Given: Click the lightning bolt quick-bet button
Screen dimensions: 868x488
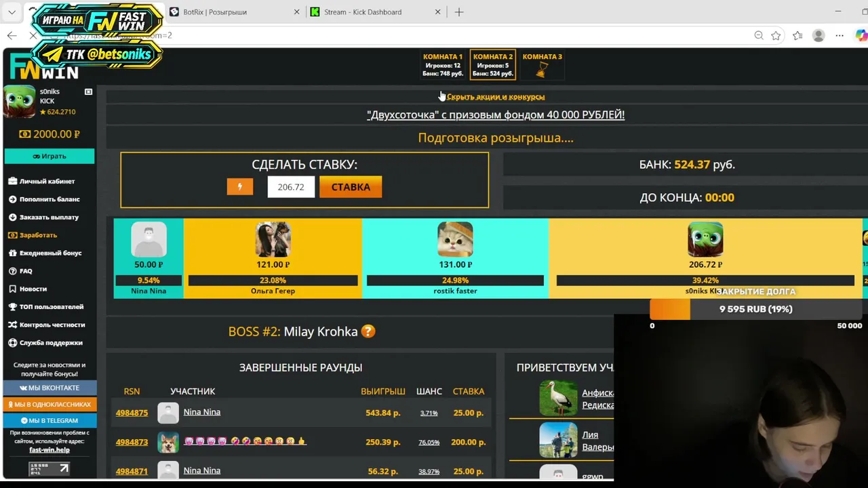Looking at the screenshot, I should click(x=239, y=186).
